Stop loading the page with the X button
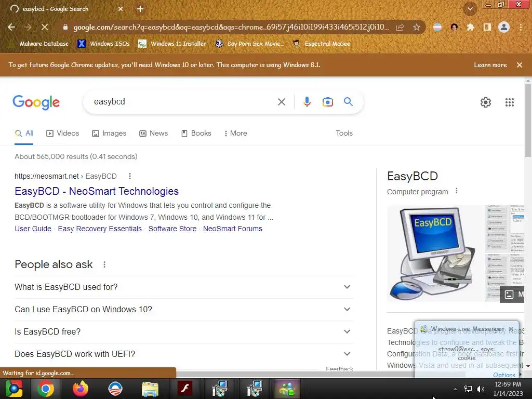The image size is (532, 399). [x=45, y=27]
